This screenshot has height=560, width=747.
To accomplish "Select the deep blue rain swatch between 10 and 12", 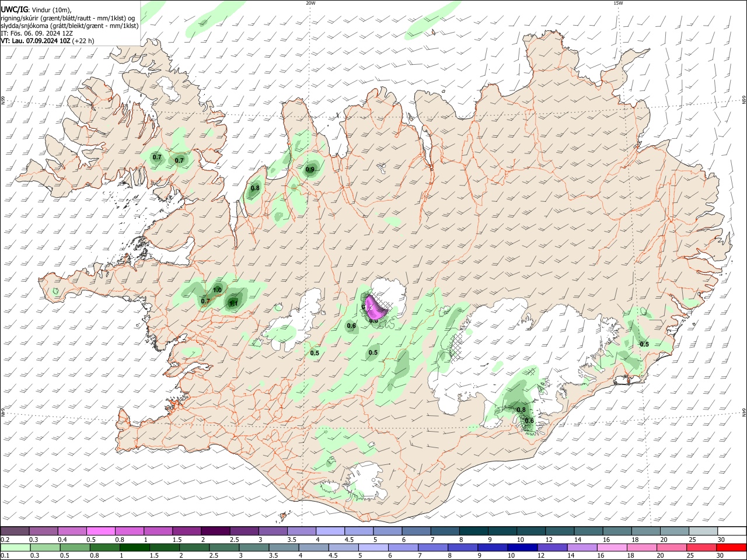I will (x=522, y=547).
